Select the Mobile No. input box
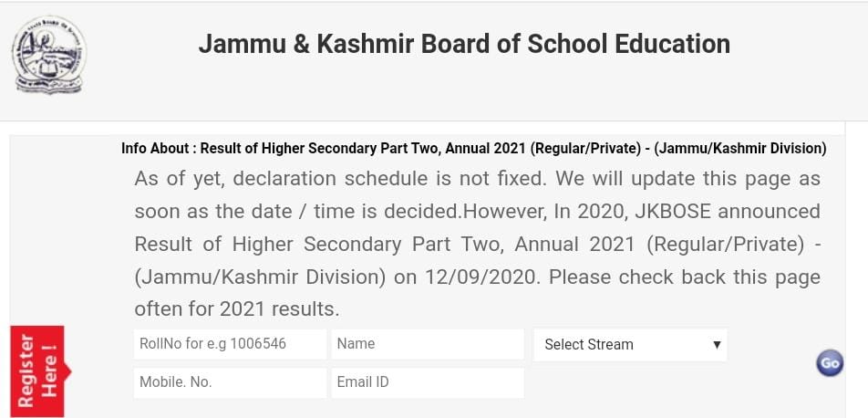868x418 pixels. click(229, 382)
